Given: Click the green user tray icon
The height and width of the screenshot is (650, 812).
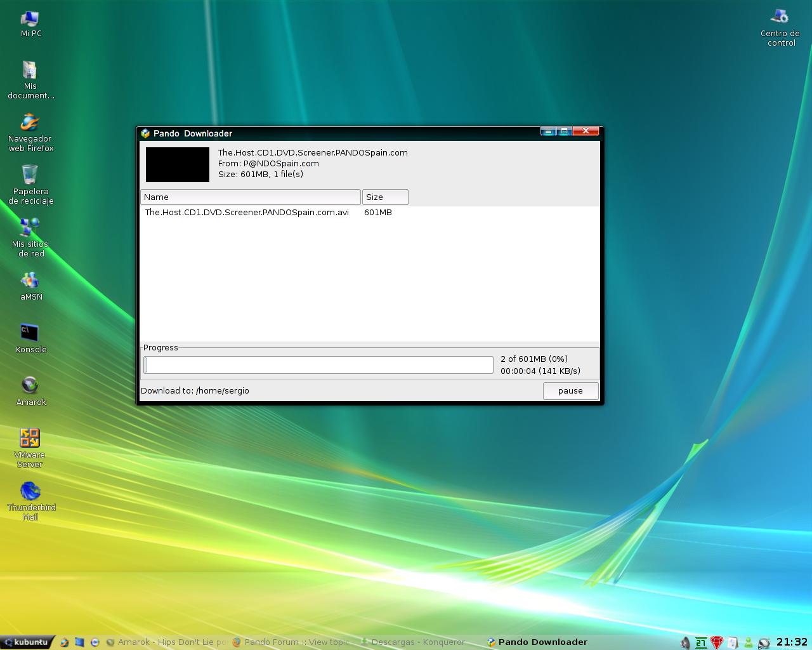Looking at the screenshot, I should point(749,643).
